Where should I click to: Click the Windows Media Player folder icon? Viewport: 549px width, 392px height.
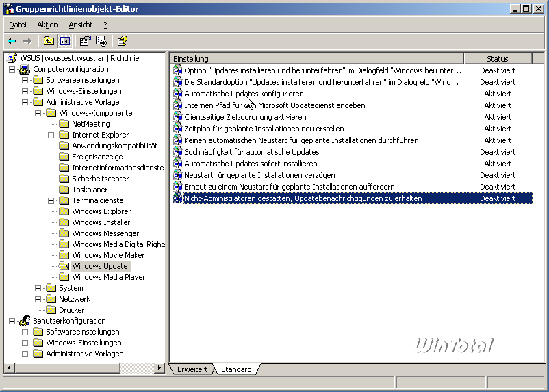click(64, 277)
